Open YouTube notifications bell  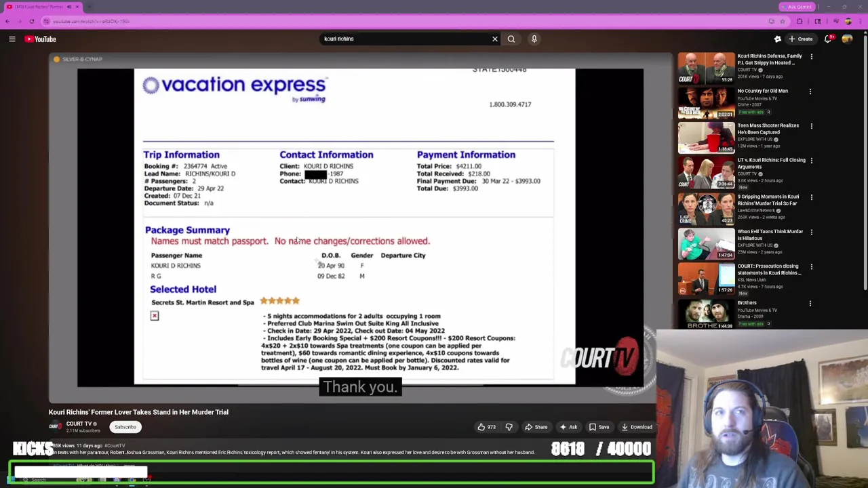828,39
